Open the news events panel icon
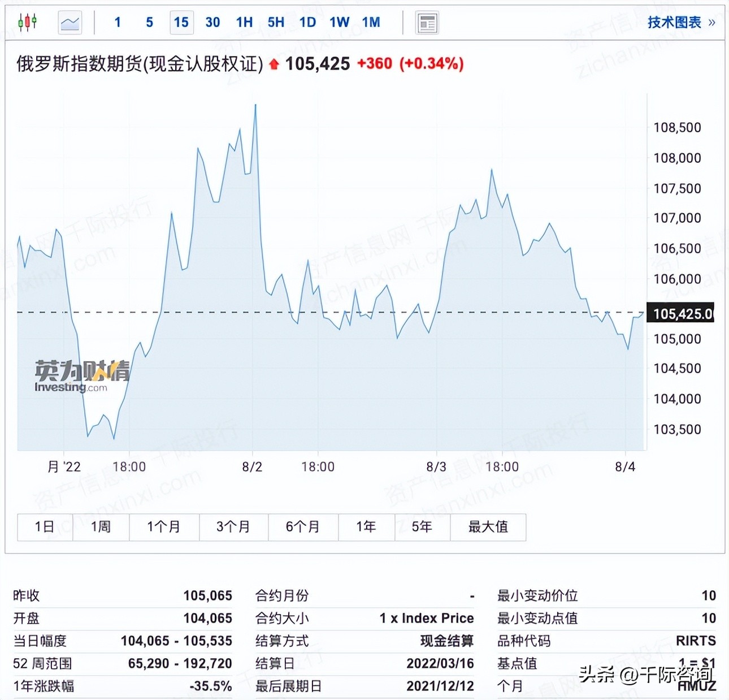The image size is (729, 700). point(427,21)
